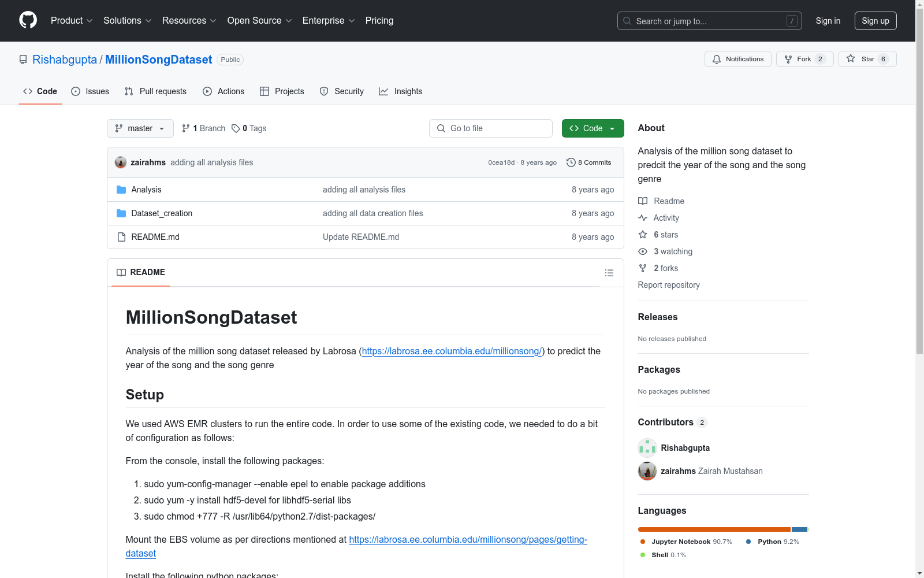Viewport: 924px width, 578px height.
Task: Open the Product dropdown menu
Action: [x=72, y=21]
